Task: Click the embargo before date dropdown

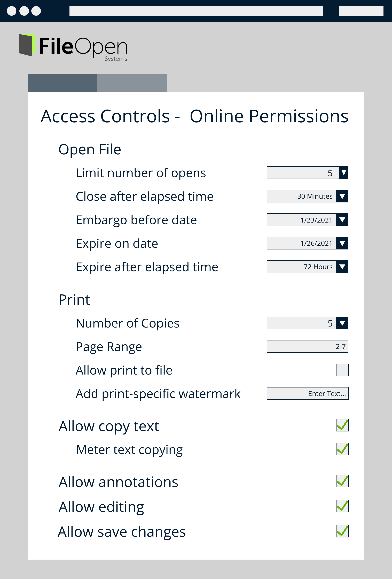Action: pos(343,220)
